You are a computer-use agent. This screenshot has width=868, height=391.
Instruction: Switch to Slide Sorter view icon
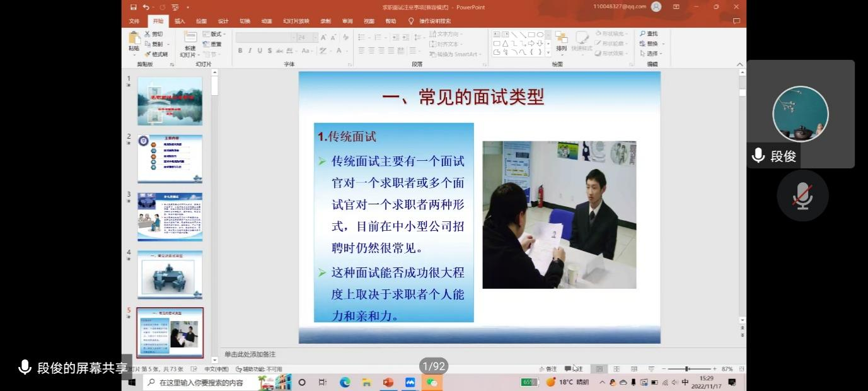(616, 368)
